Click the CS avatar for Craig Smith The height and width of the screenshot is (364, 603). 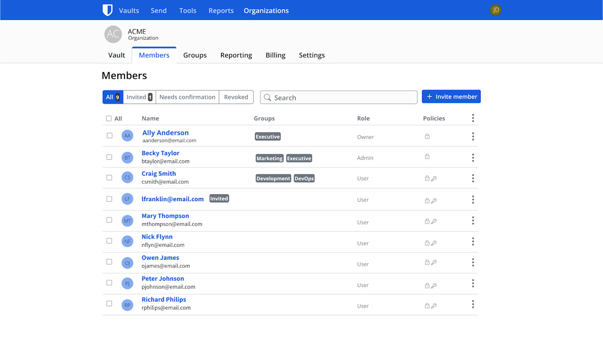[127, 177]
